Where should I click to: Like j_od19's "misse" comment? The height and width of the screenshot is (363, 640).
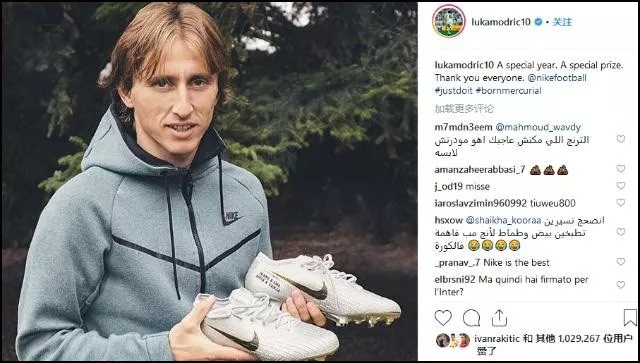[621, 186]
